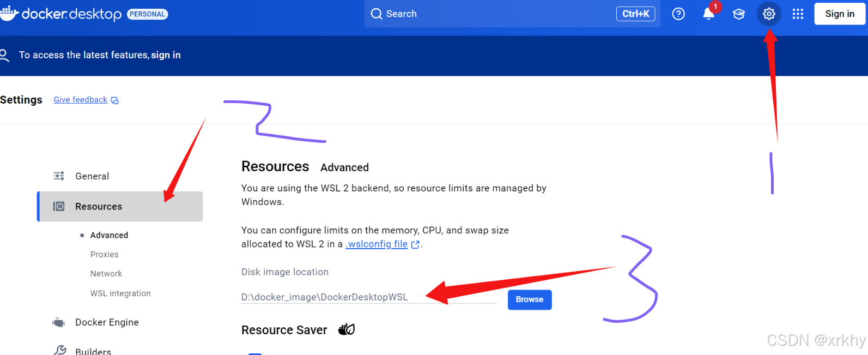Viewport: 868px width, 355px height.
Task: Click the Resources disk icon
Action: (x=59, y=206)
